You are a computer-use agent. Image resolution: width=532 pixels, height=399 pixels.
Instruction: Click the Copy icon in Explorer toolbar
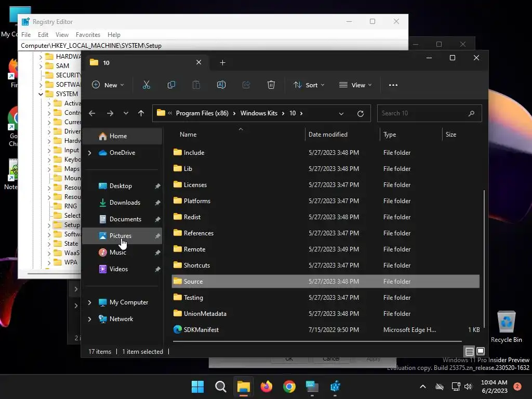[171, 85]
